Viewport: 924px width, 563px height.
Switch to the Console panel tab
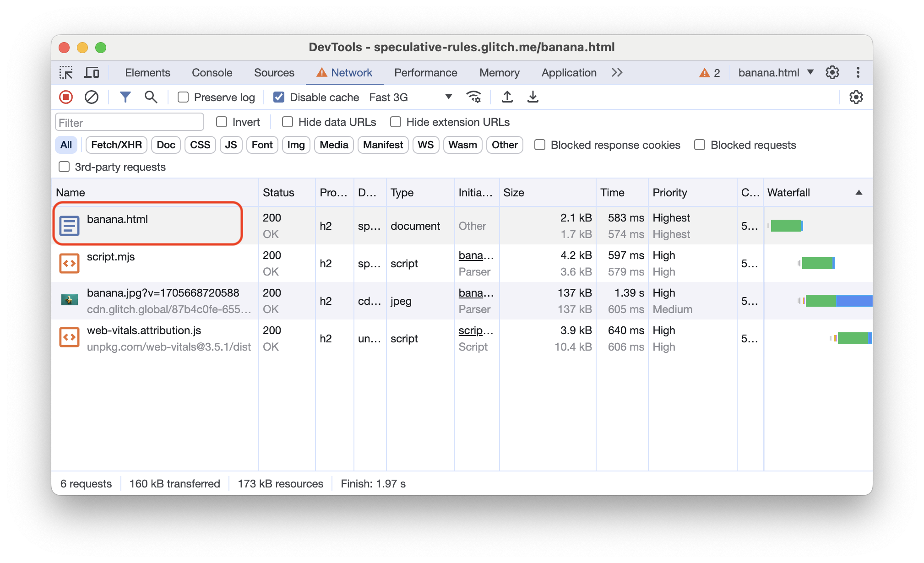coord(211,73)
